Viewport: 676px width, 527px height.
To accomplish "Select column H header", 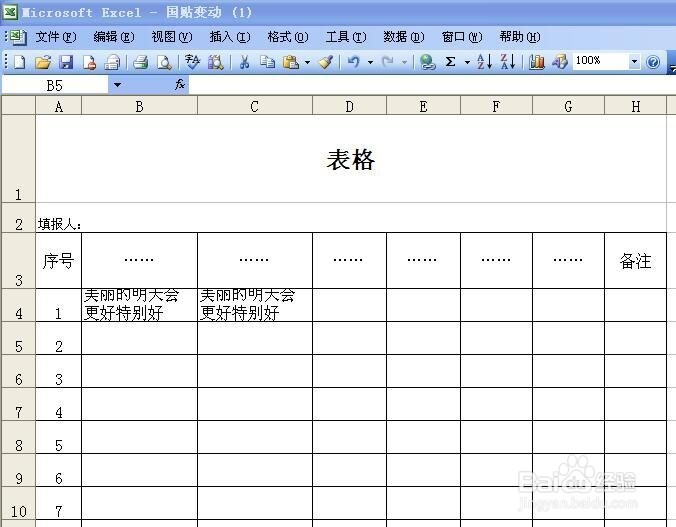I will coord(636,106).
